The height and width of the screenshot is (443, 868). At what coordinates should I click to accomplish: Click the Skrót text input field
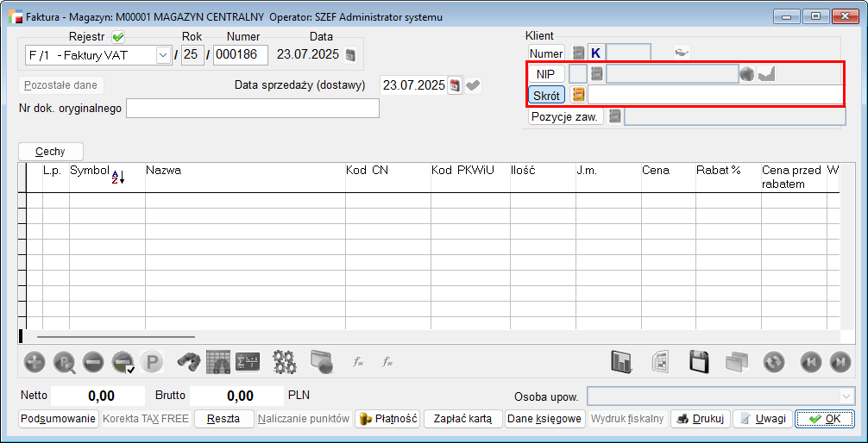(714, 95)
